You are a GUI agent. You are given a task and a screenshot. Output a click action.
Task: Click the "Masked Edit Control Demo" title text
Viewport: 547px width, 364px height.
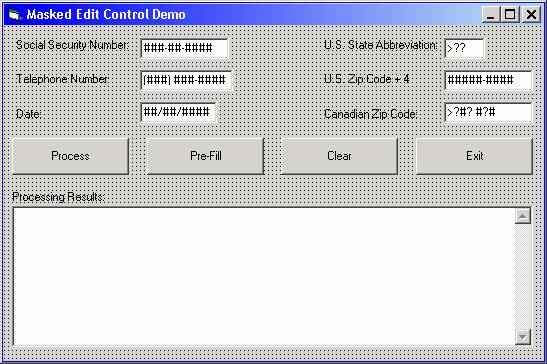coord(106,15)
